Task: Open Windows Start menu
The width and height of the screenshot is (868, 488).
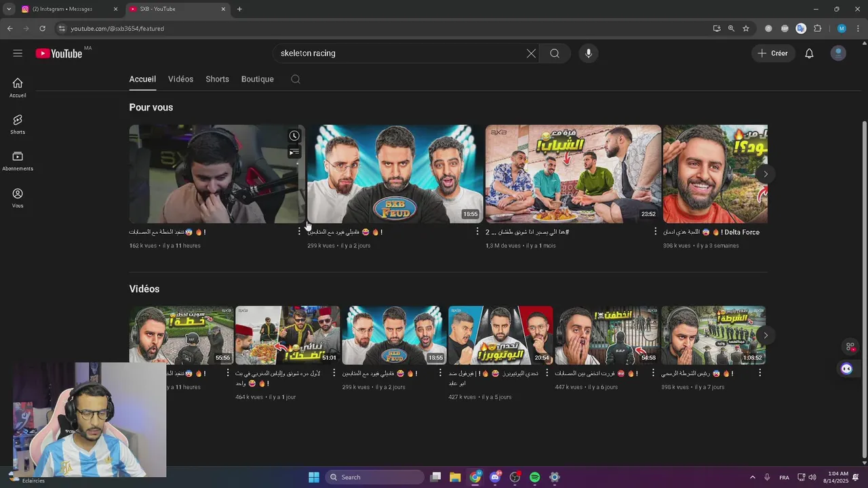Action: pyautogui.click(x=314, y=477)
